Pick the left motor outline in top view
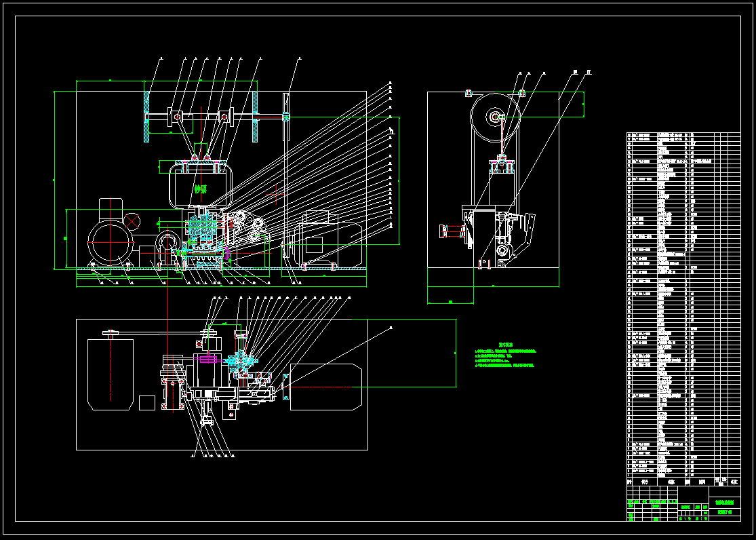The image size is (756, 540). (111, 374)
